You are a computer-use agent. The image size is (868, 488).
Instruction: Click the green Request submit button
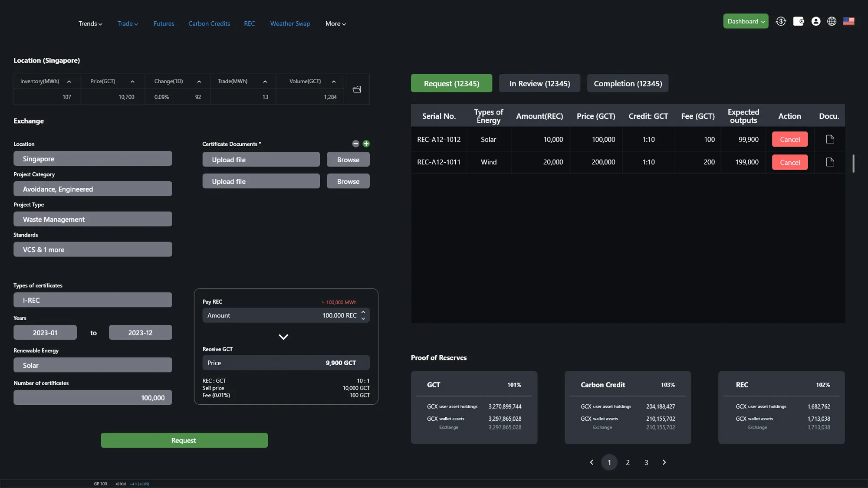coord(184,440)
